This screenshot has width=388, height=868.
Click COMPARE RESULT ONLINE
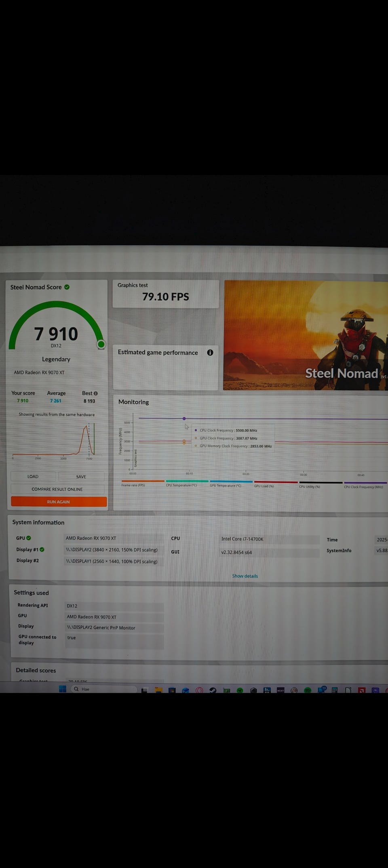tap(57, 489)
